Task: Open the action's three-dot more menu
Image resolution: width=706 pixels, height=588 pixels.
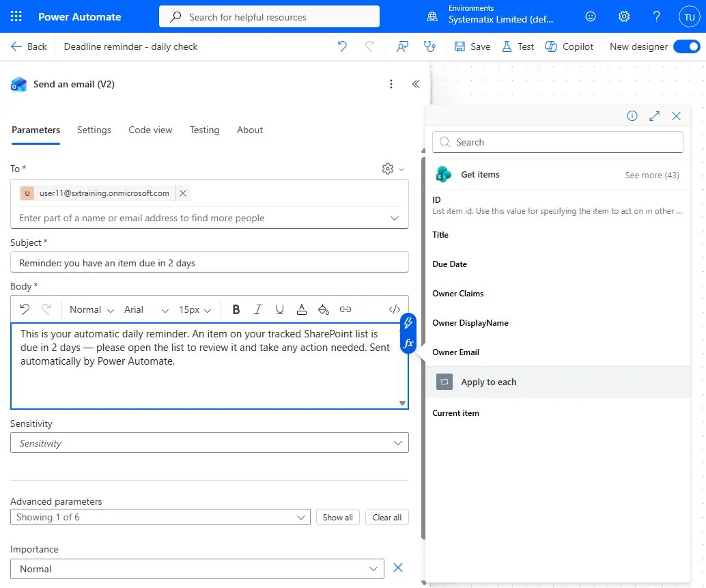Action: point(391,84)
